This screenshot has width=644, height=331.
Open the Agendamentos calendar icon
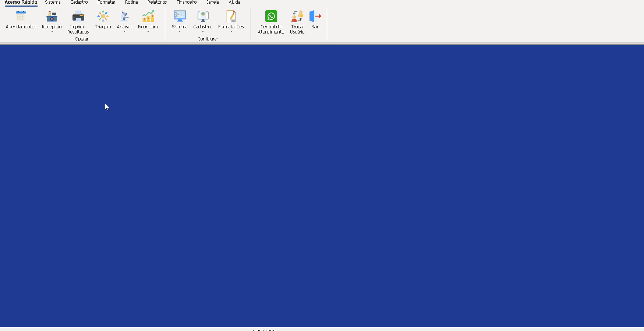[21, 16]
